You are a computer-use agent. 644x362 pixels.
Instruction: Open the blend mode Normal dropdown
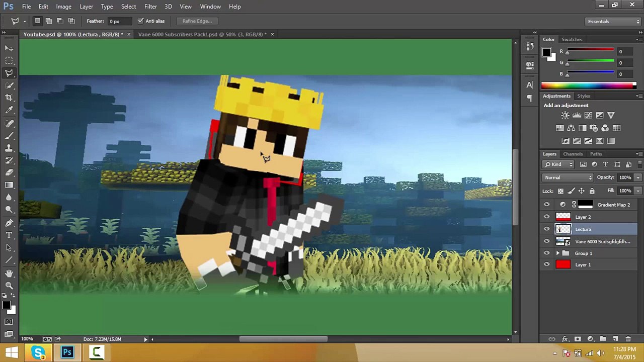568,177
